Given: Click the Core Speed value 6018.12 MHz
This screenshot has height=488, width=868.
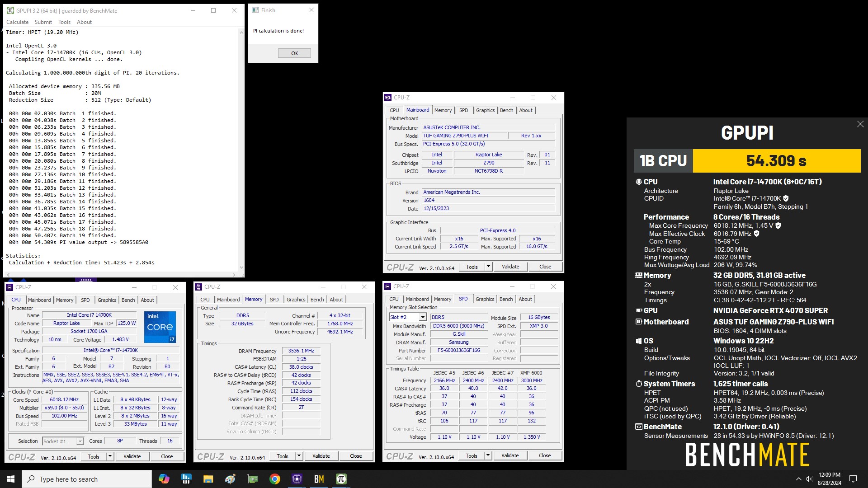Looking at the screenshot, I should (x=64, y=400).
